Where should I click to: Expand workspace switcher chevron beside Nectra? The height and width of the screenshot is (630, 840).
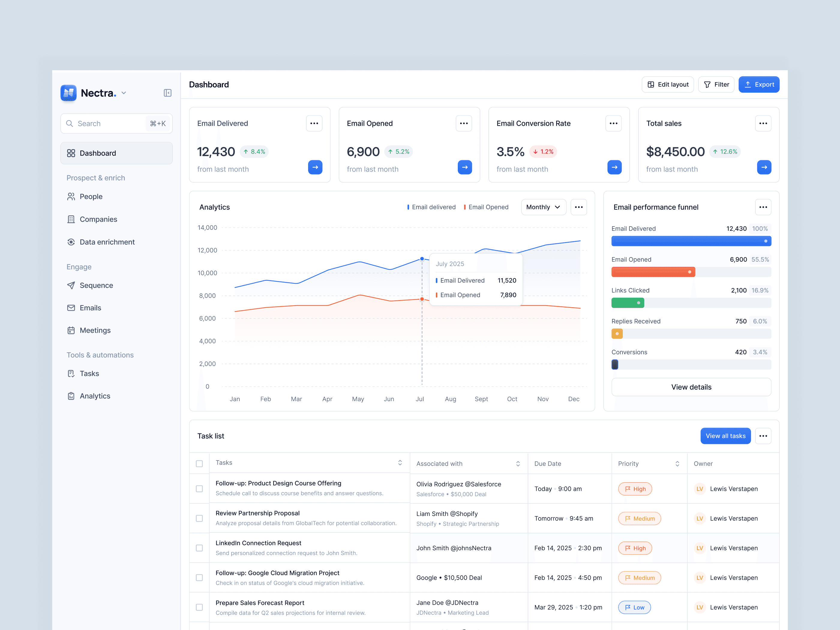point(124,93)
